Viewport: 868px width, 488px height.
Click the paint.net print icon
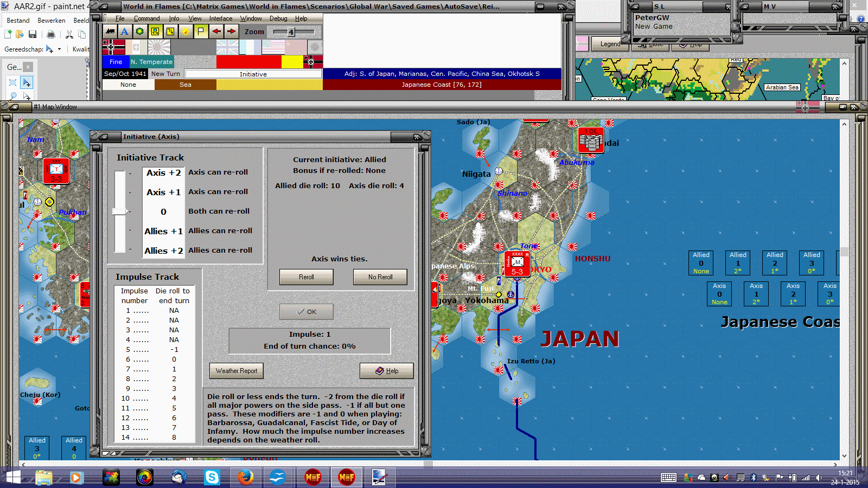pos(51,35)
